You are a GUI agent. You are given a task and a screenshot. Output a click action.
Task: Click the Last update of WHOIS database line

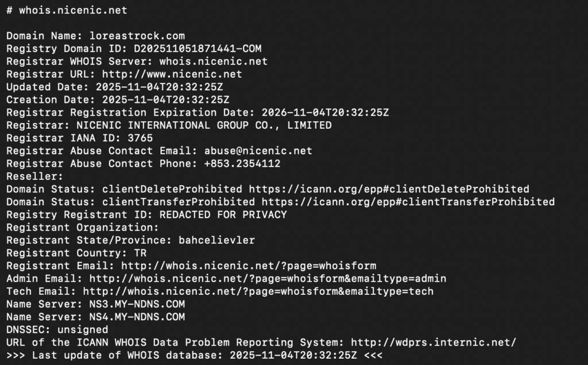tap(194, 355)
